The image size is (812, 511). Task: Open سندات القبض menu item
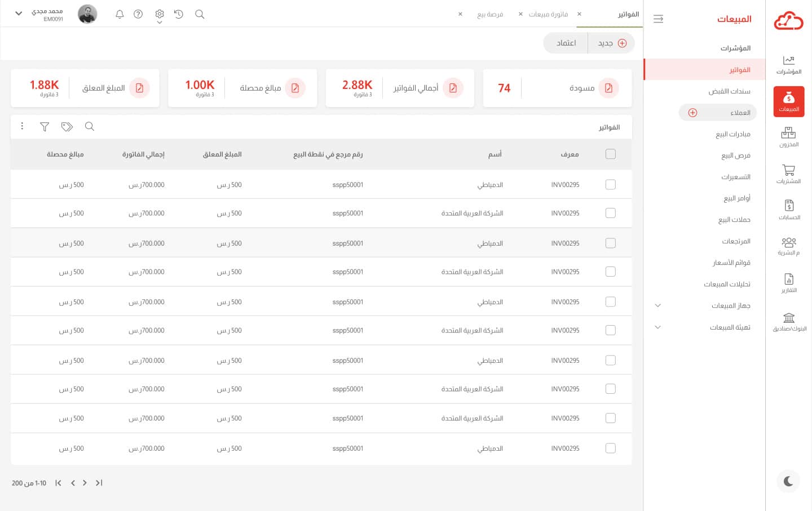coord(729,91)
